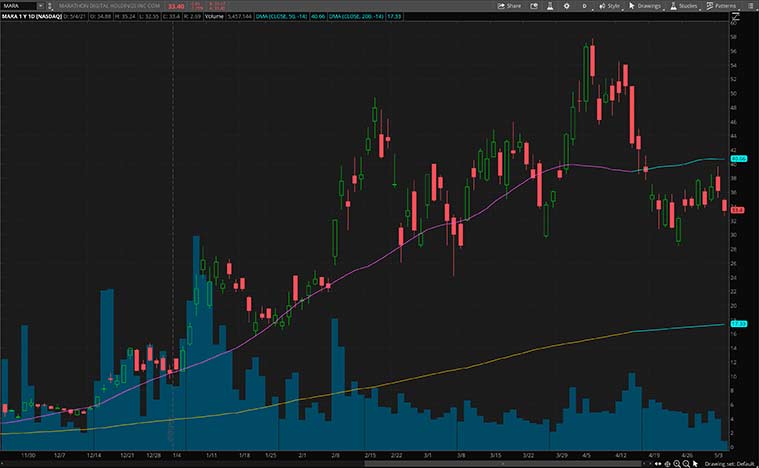Click the Drawing set: Default label
This screenshot has height=468, width=759.
click(732, 463)
